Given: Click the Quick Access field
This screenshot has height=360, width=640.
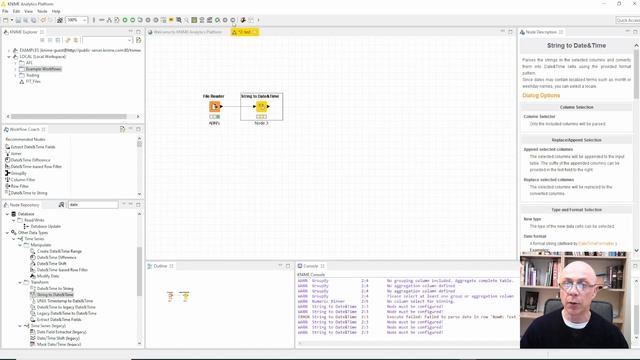Looking at the screenshot, I should tap(627, 20).
